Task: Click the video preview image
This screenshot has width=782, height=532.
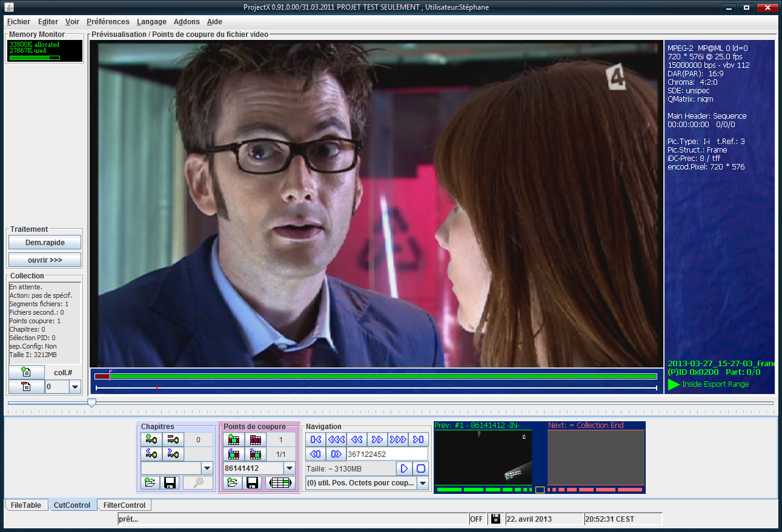Action: point(376,204)
